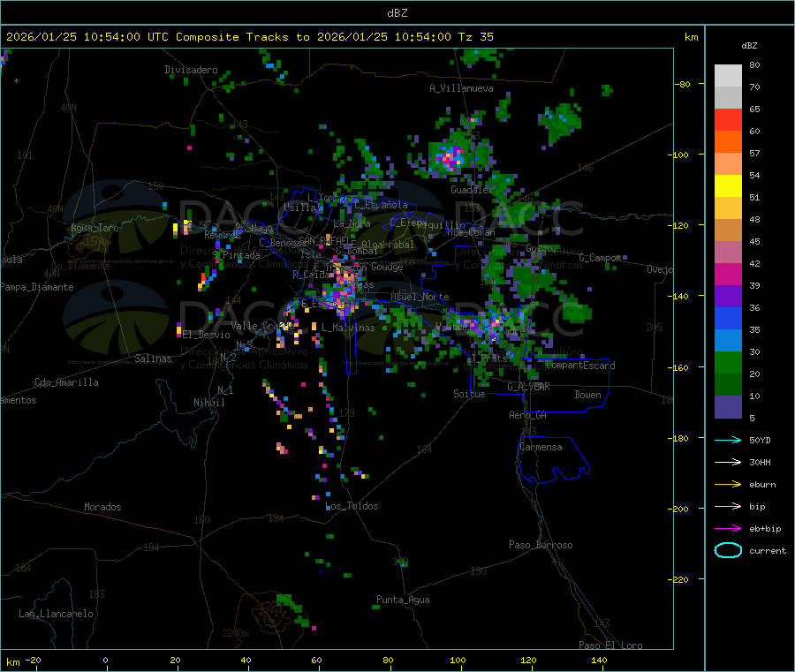Click the green echo cluster near Punta_Agua volcano

[x=293, y=609]
